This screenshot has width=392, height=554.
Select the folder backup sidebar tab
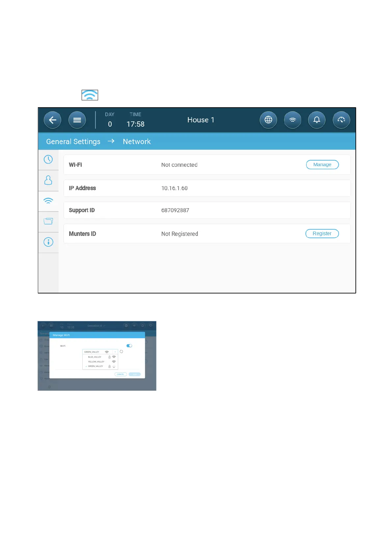pos(48,221)
